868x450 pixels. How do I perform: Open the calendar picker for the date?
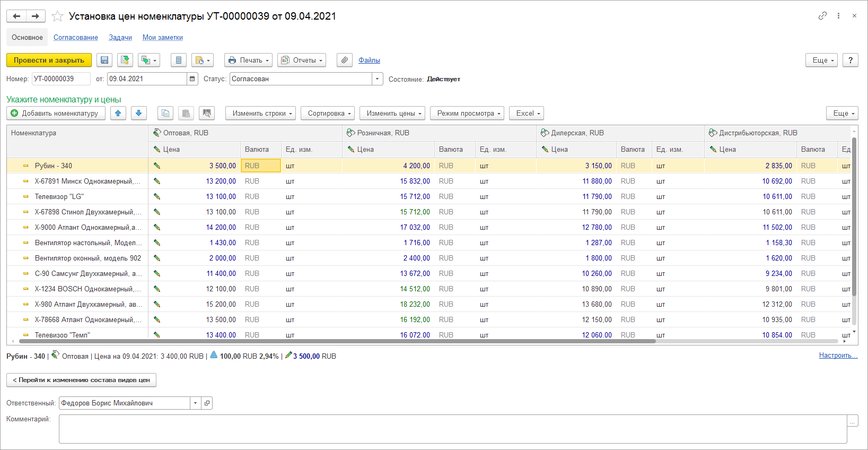tap(192, 79)
